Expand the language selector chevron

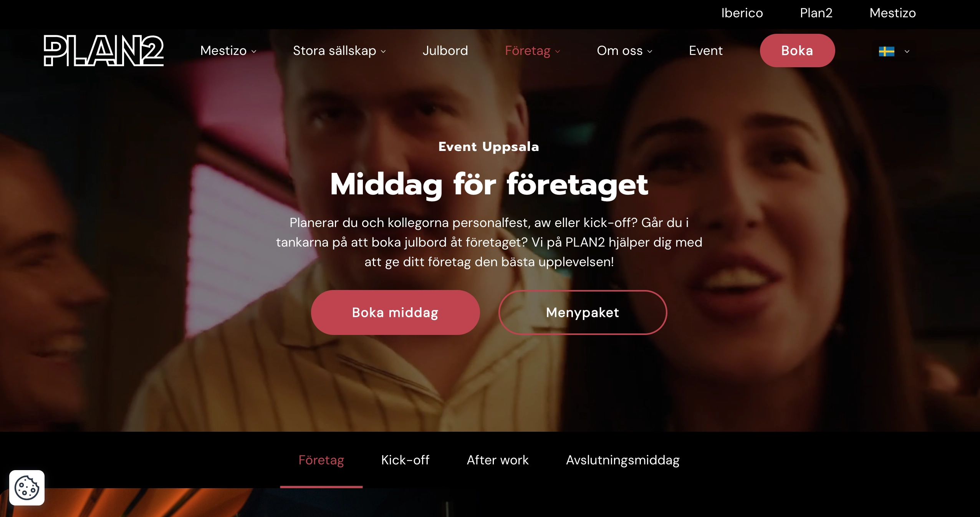click(907, 51)
